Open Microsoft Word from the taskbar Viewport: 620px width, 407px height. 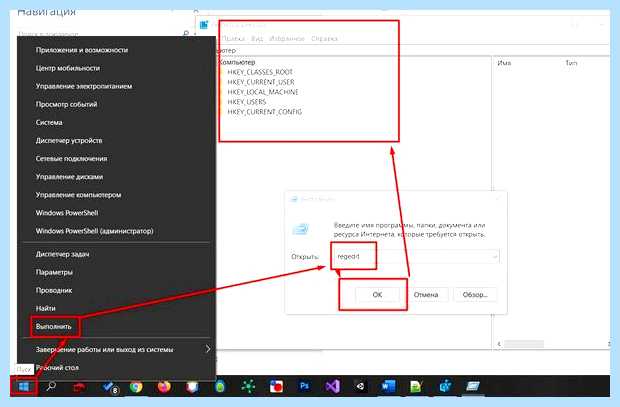(388, 386)
